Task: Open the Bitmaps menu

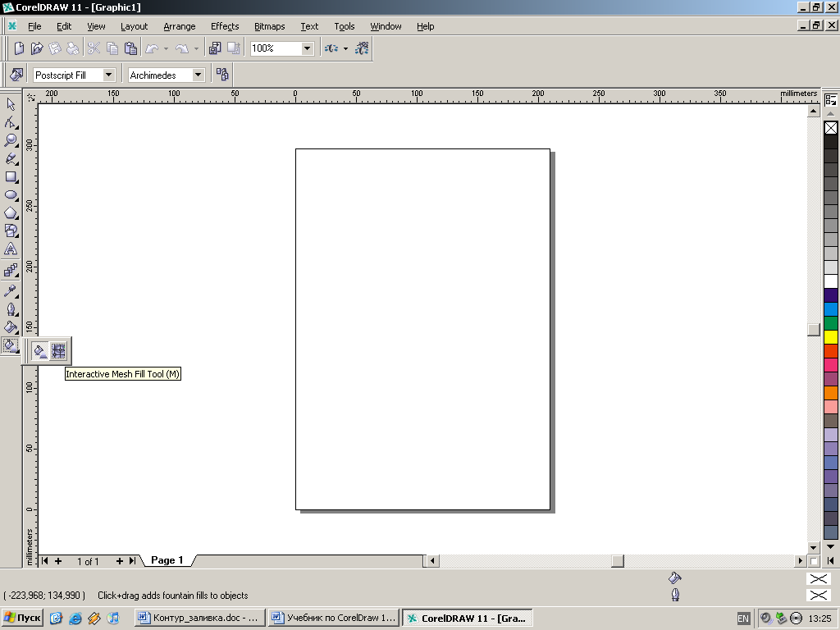Action: 269,26
